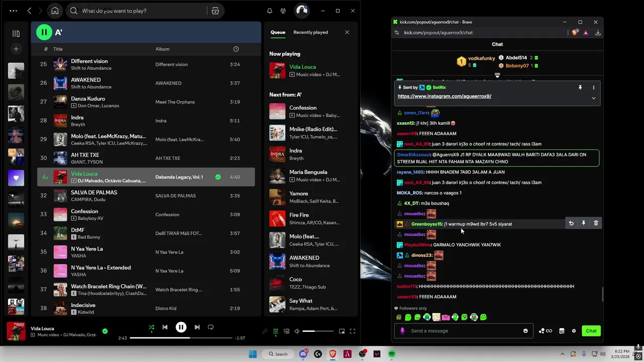Open Connect to a device icon
The image size is (644, 362).
[x=287, y=331]
